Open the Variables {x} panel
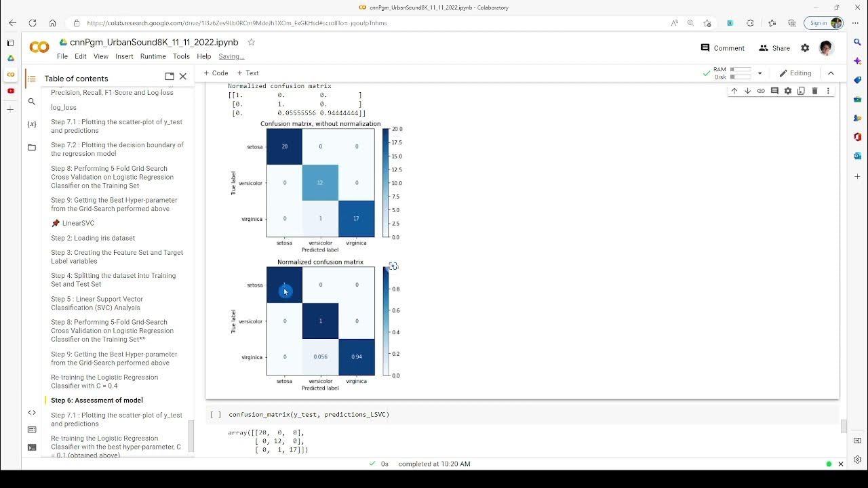Image resolution: width=868 pixels, height=488 pixels. (x=31, y=124)
